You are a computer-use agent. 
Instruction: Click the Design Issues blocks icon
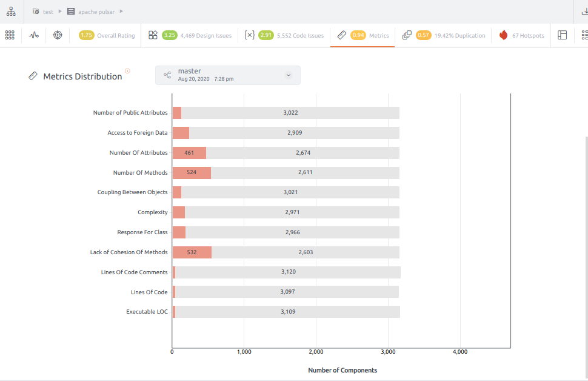tap(153, 35)
